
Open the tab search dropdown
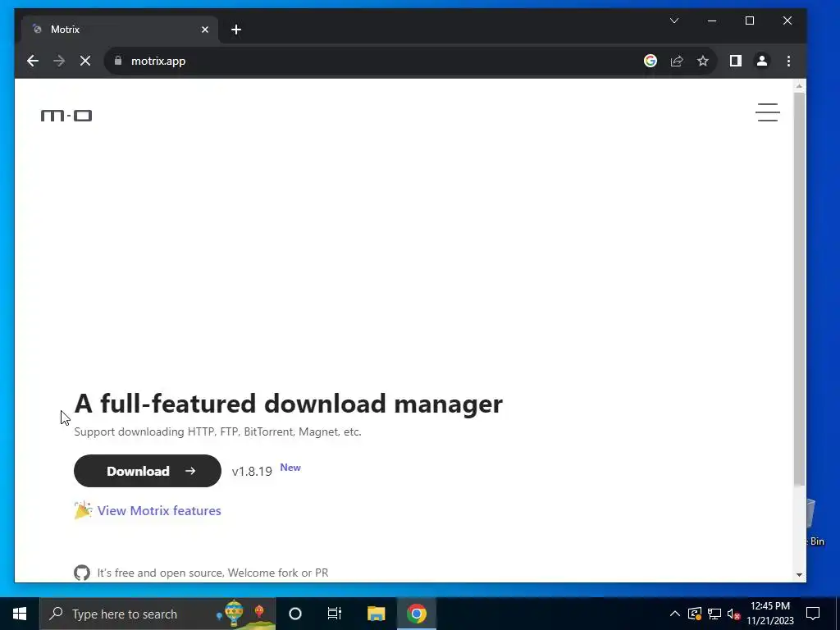click(674, 21)
